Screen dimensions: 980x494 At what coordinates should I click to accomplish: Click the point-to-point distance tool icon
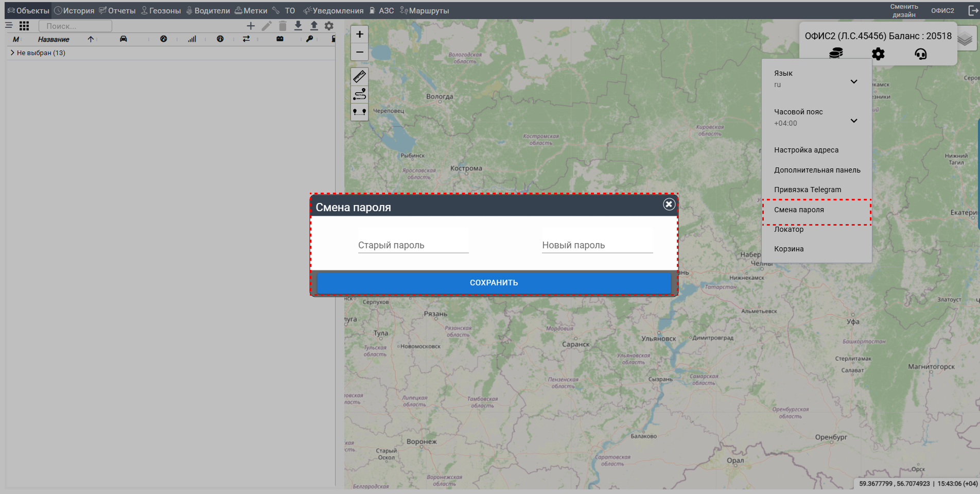point(359,112)
